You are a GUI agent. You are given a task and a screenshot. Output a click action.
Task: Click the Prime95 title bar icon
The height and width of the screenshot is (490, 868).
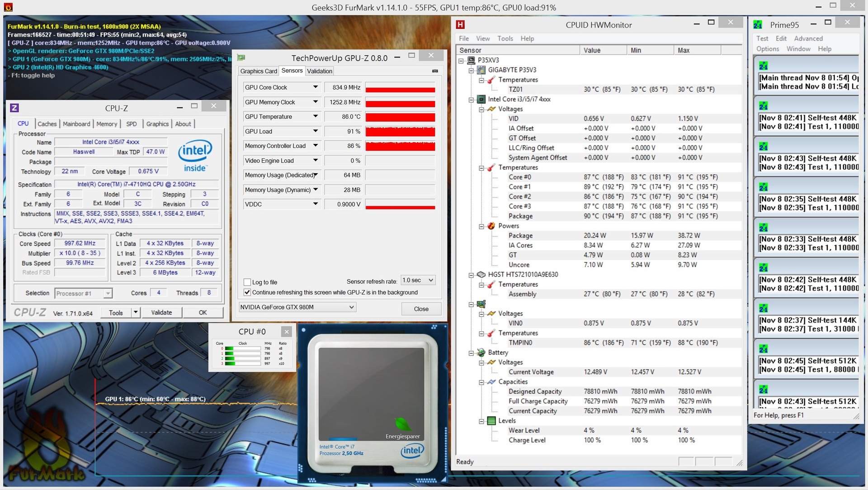(758, 25)
